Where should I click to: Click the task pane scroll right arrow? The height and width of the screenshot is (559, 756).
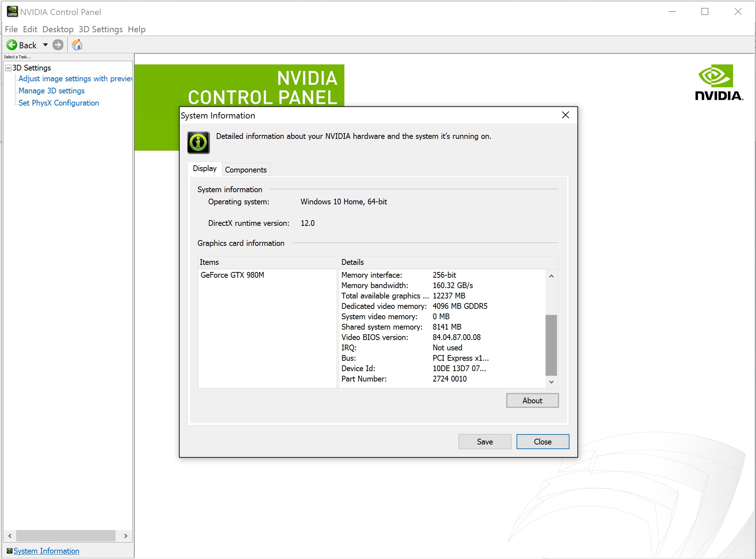(x=126, y=536)
